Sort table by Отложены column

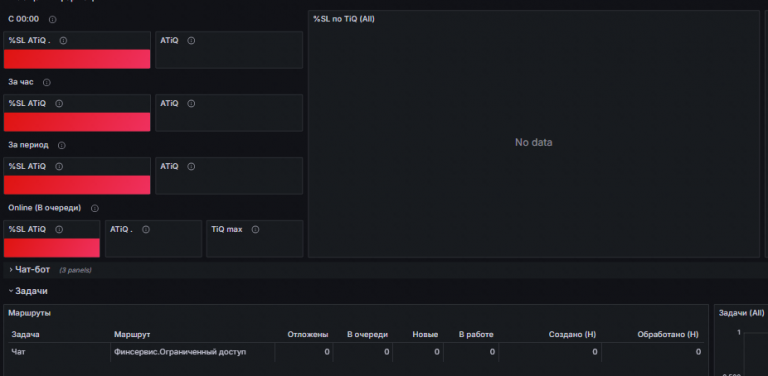click(x=308, y=334)
